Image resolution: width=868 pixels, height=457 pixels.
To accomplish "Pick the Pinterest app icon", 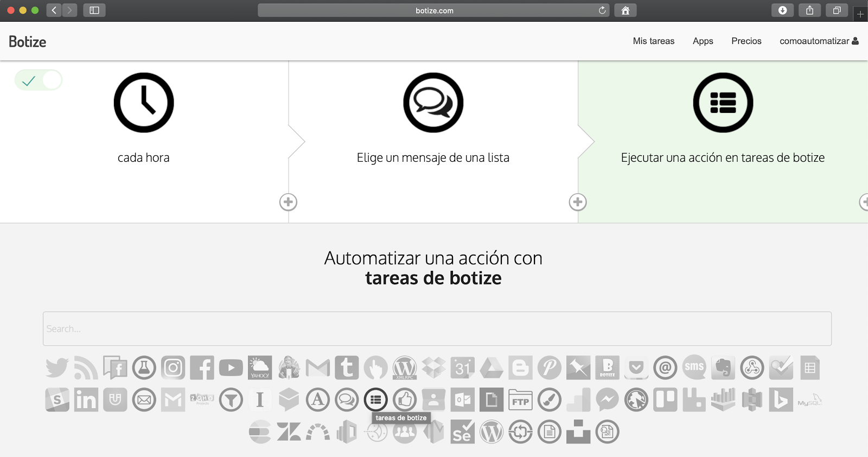I will click(550, 368).
